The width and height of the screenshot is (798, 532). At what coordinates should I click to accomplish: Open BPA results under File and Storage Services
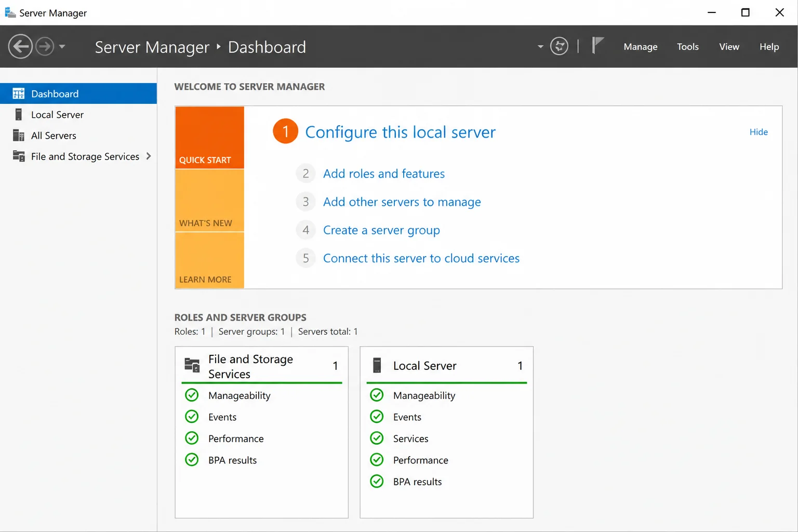(x=232, y=460)
